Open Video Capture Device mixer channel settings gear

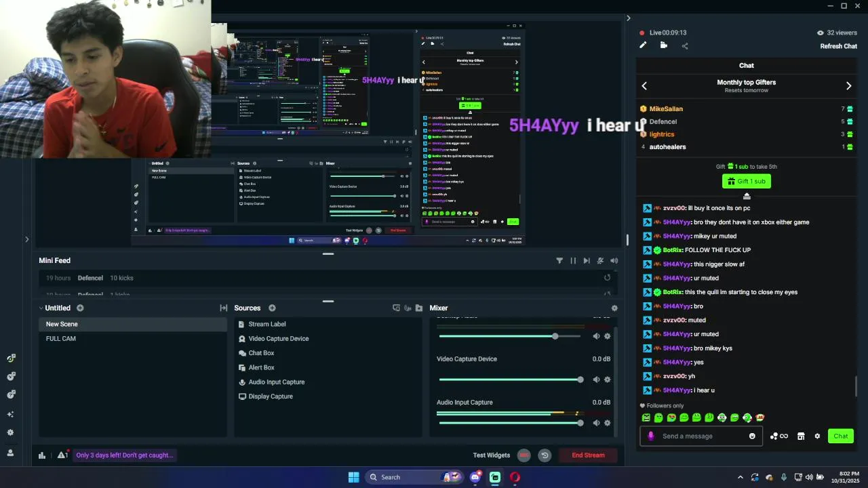[x=607, y=380]
